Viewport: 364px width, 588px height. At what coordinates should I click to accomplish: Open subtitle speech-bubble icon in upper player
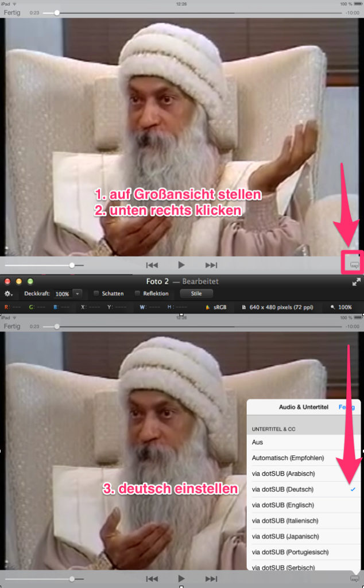pyautogui.click(x=354, y=265)
